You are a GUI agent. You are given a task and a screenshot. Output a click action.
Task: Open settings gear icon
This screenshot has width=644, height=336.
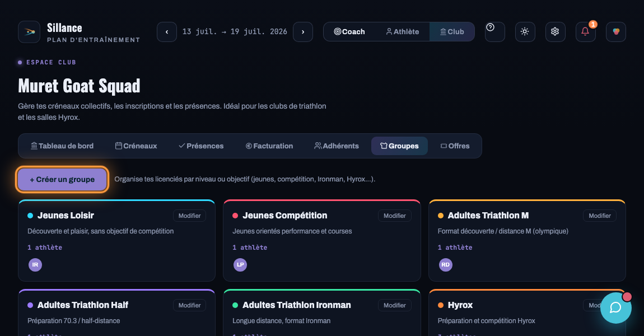point(556,31)
